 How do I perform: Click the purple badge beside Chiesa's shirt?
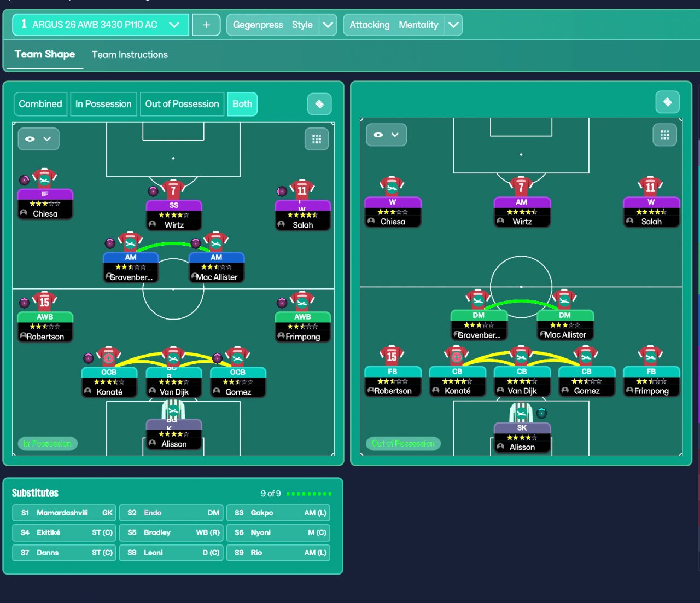point(25,180)
